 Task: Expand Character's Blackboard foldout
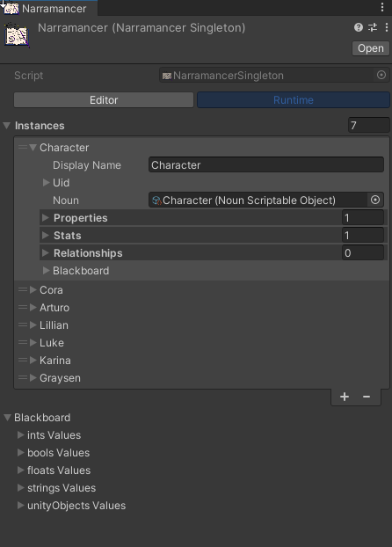pyautogui.click(x=46, y=270)
